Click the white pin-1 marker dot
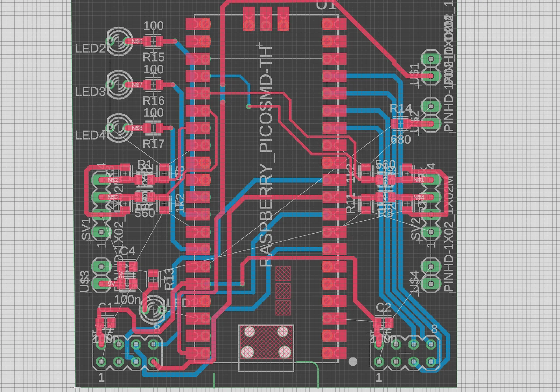 (x=353, y=362)
